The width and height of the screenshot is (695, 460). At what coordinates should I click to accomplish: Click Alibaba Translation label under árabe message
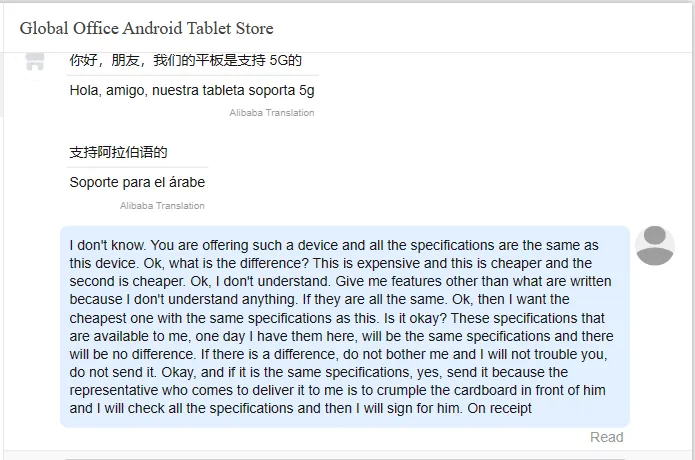(x=162, y=206)
